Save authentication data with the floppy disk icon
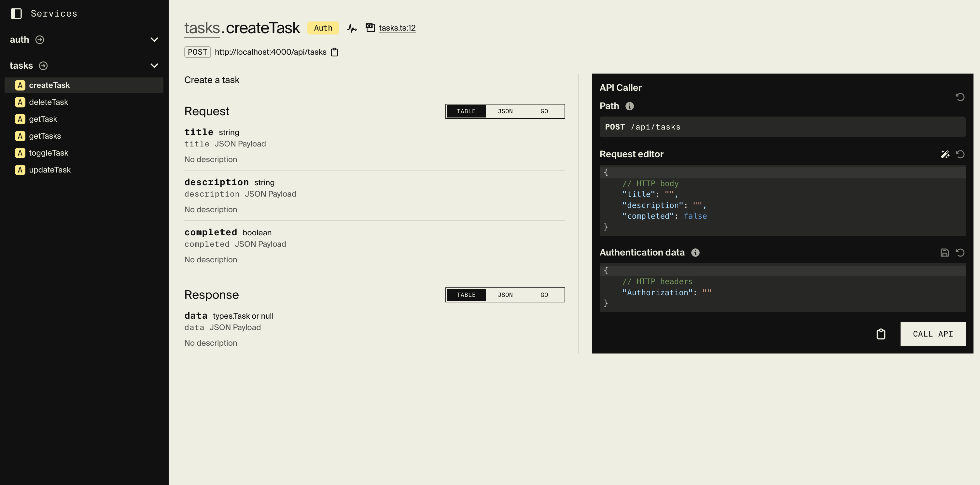980x485 pixels. pos(945,253)
